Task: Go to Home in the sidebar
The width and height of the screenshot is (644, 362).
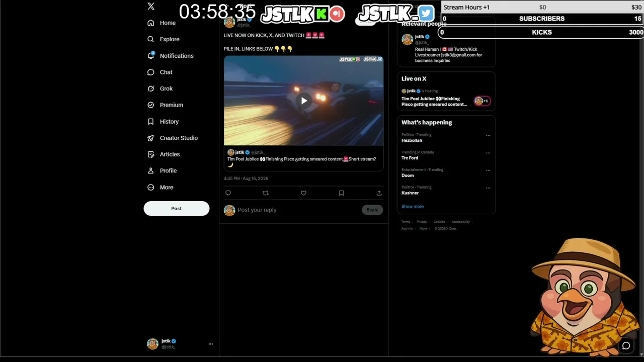Action: click(162, 23)
